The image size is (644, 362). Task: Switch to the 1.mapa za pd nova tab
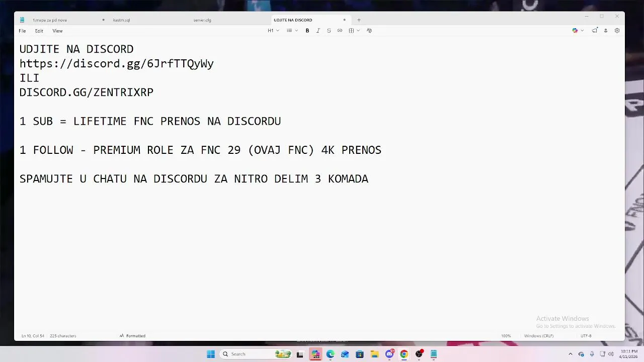point(50,20)
